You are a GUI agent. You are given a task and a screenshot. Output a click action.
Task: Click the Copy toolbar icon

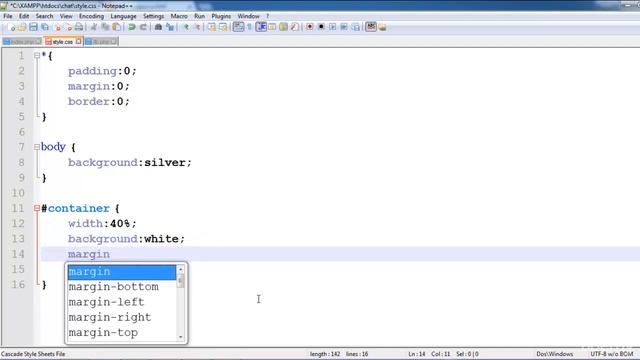pos(105,27)
